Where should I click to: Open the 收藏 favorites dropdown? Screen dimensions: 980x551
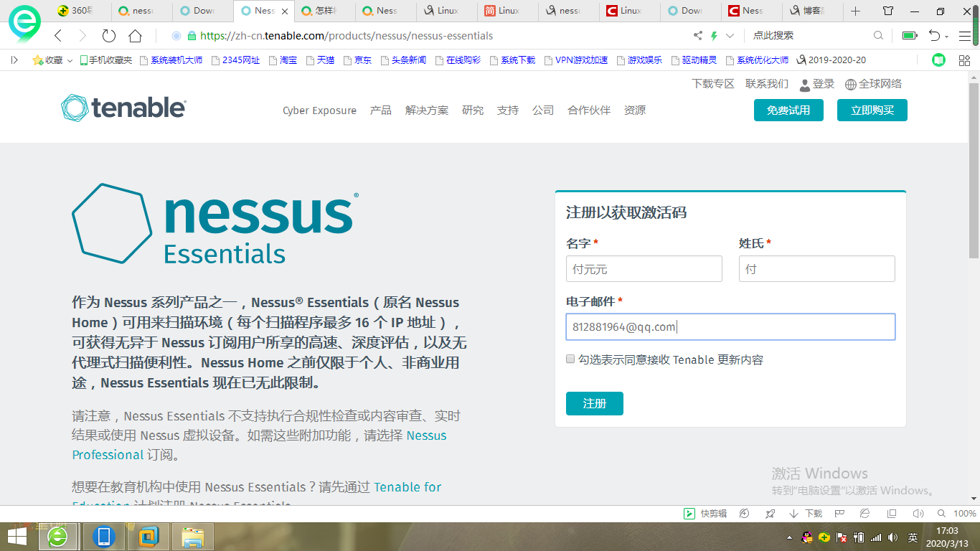(x=52, y=60)
